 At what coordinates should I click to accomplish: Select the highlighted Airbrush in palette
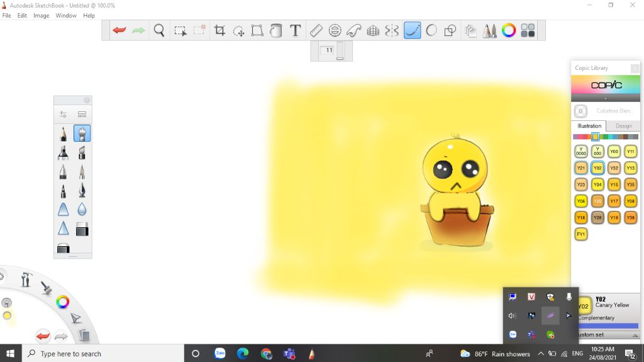[x=82, y=133]
